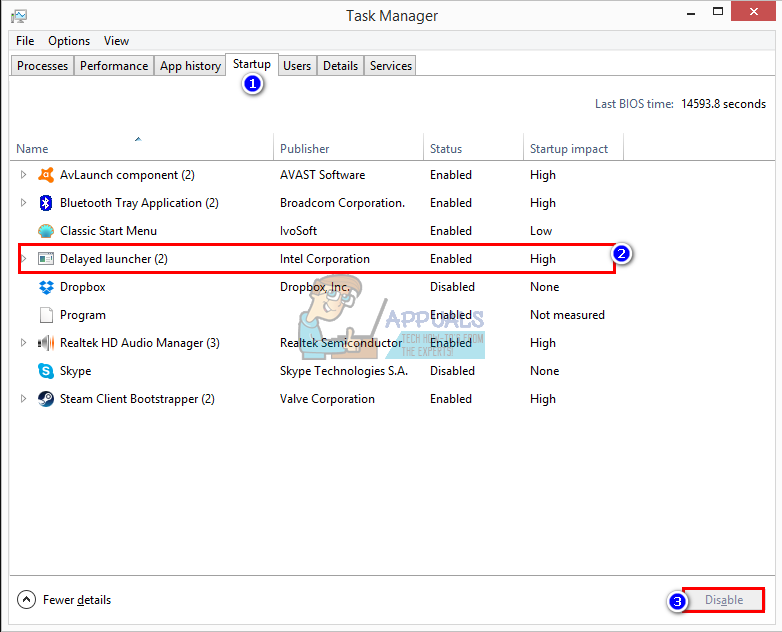Expand the Delayed launcher group

(x=23, y=258)
